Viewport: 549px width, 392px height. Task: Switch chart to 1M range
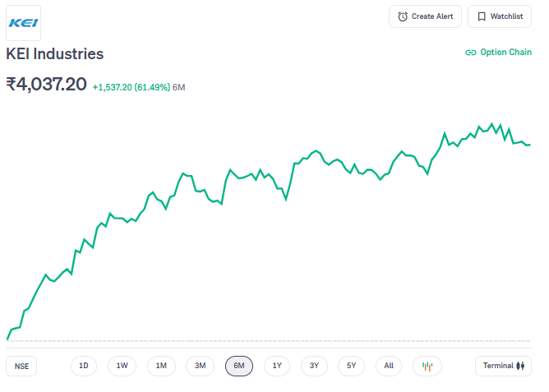pyautogui.click(x=161, y=366)
